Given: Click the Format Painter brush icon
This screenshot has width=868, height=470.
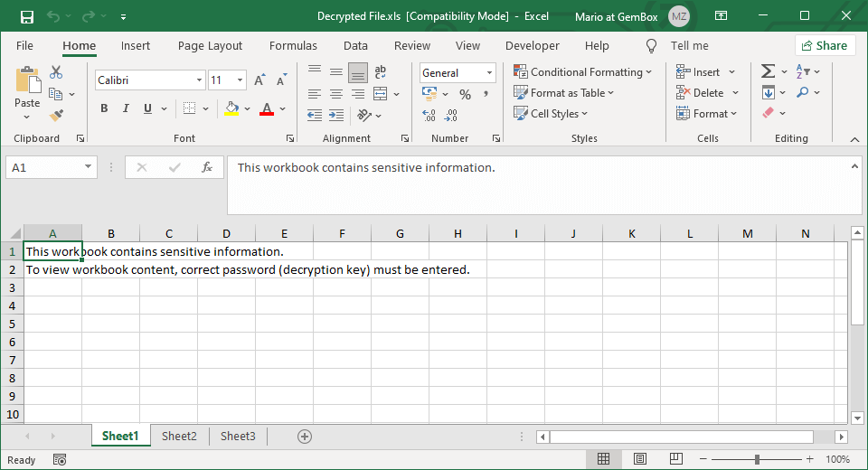Looking at the screenshot, I should [x=56, y=115].
